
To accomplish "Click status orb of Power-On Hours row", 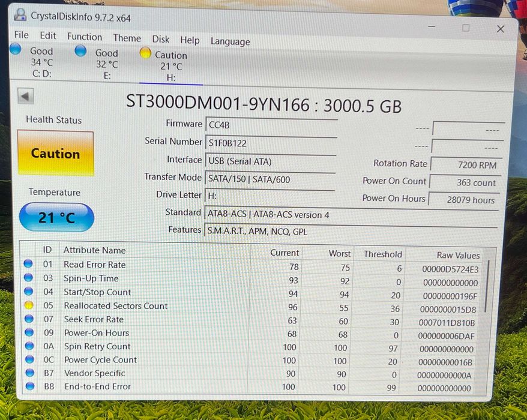I will pos(29,332).
